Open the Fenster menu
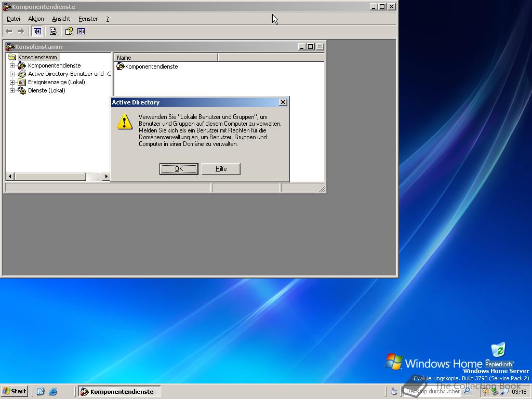 click(88, 19)
